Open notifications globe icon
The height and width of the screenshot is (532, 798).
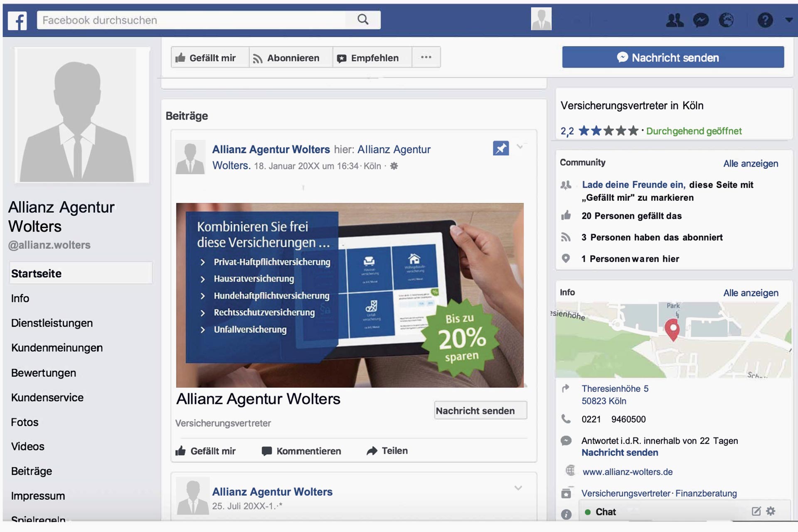[x=726, y=20]
